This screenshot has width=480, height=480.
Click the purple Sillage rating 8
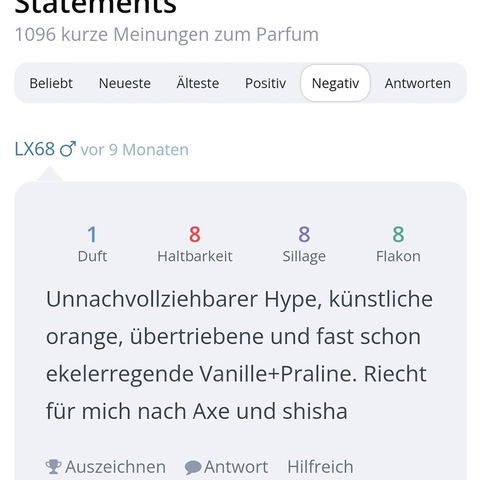tap(304, 234)
